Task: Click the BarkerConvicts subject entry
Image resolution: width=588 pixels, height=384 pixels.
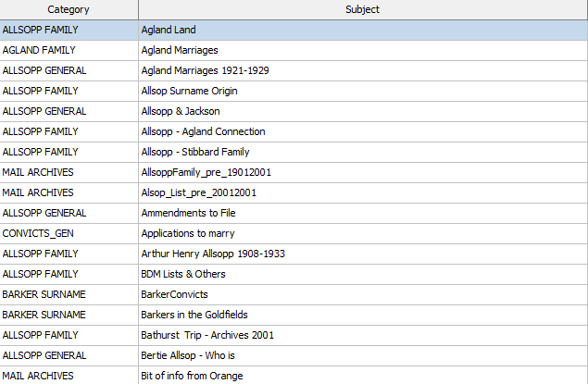Action: pos(174,294)
